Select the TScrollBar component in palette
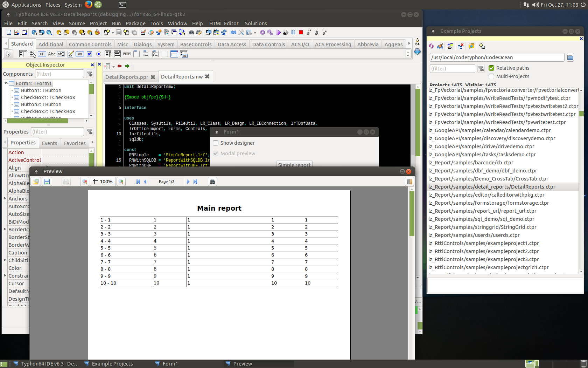 [127, 54]
